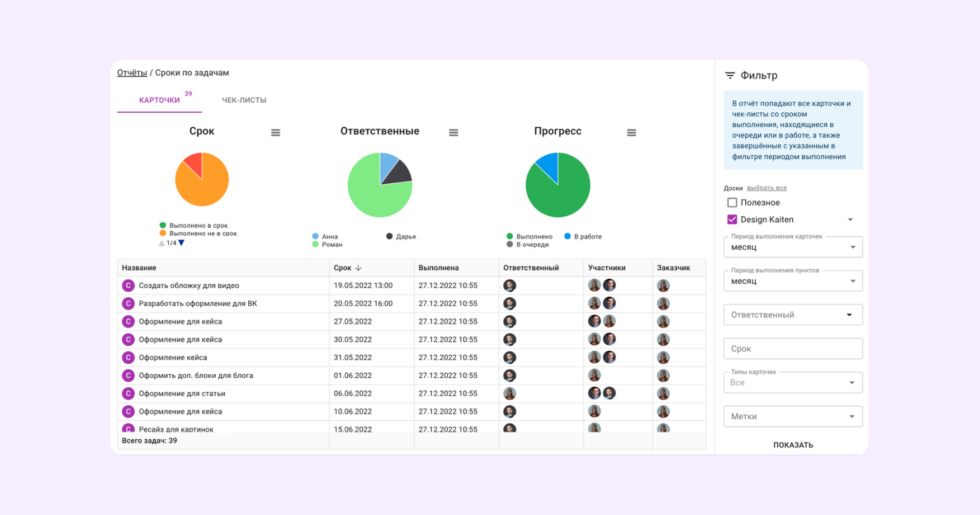Click participant avatar in Оформить доп. блоки для блога row
The image size is (980, 515).
click(595, 375)
